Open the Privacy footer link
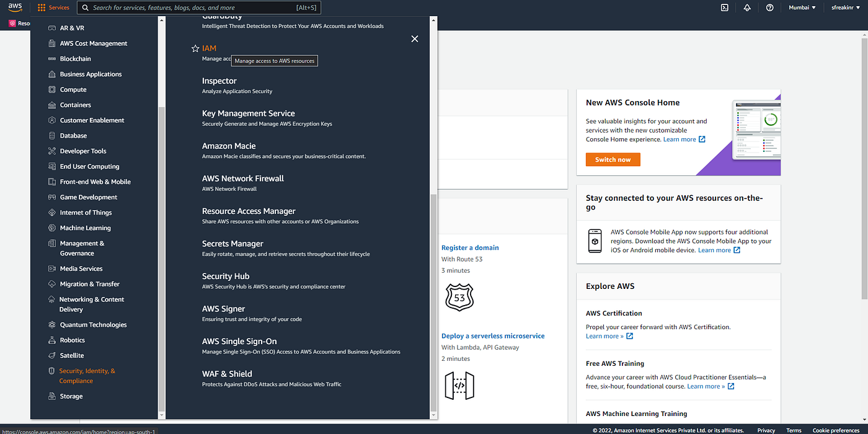The image size is (868, 434). tap(766, 430)
